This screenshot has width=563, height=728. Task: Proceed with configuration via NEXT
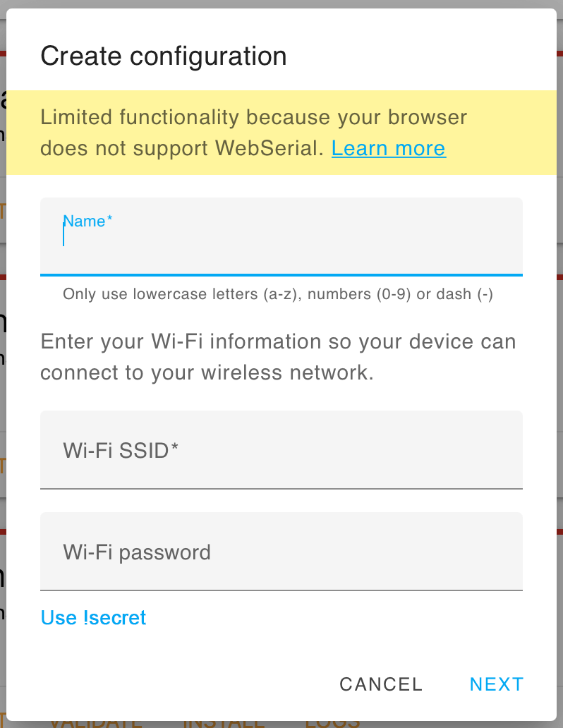[496, 684]
